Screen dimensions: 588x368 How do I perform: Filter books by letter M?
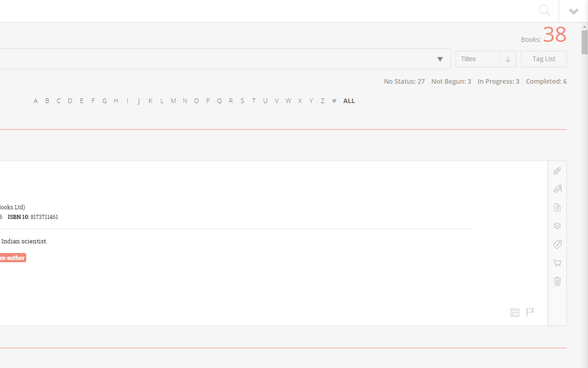173,101
